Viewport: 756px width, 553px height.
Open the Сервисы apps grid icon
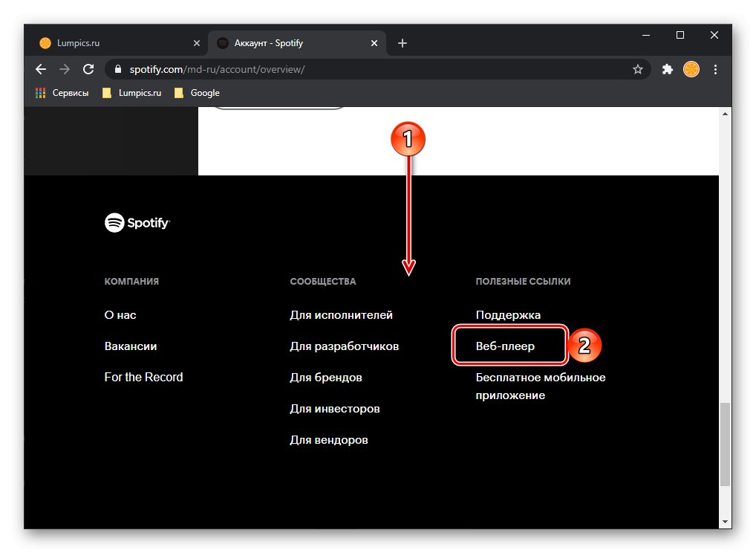coord(41,93)
